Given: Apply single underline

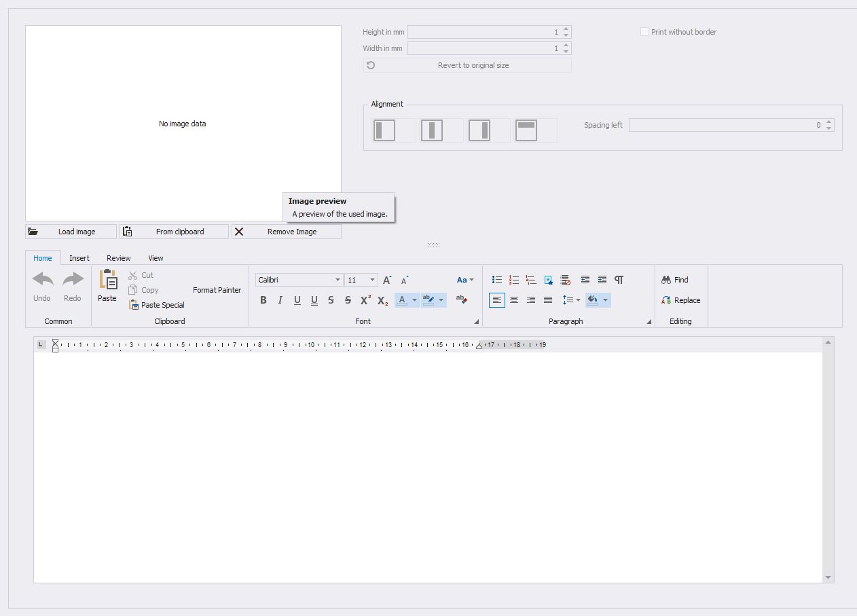Looking at the screenshot, I should coord(297,300).
